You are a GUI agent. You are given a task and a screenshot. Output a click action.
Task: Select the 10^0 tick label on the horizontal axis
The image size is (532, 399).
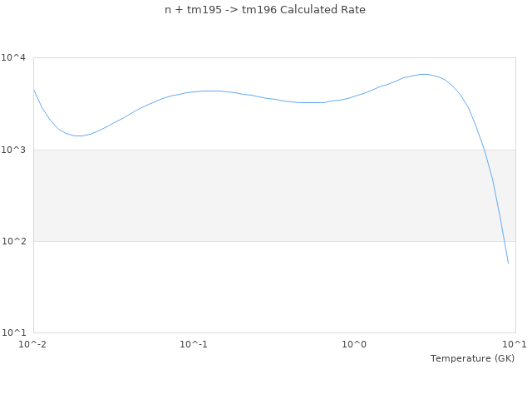(x=355, y=344)
